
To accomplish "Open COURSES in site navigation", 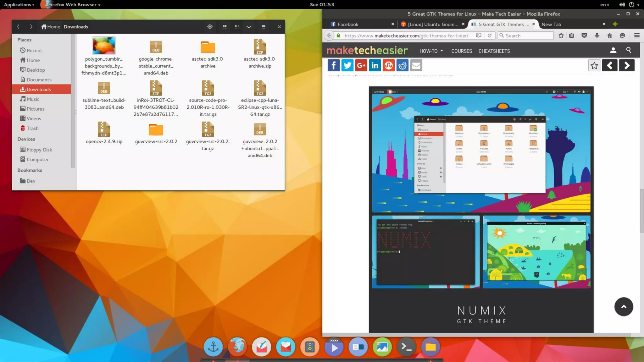I will point(462,51).
